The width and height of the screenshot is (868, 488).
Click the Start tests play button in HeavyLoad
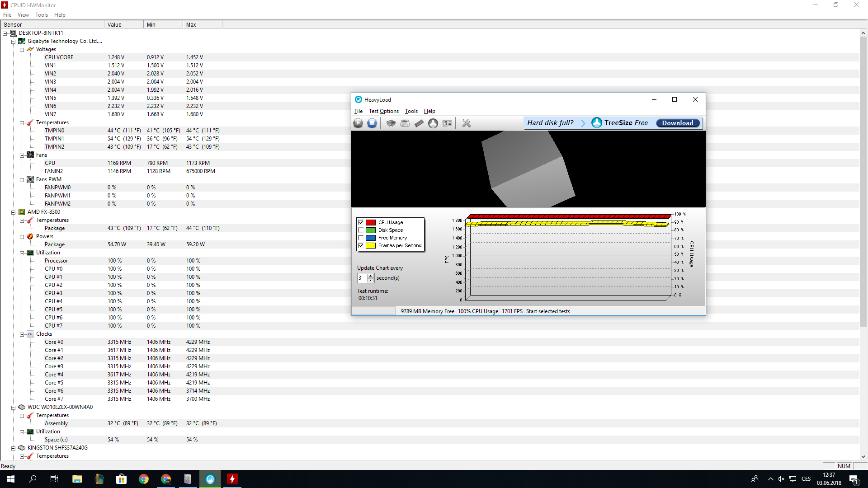click(358, 123)
